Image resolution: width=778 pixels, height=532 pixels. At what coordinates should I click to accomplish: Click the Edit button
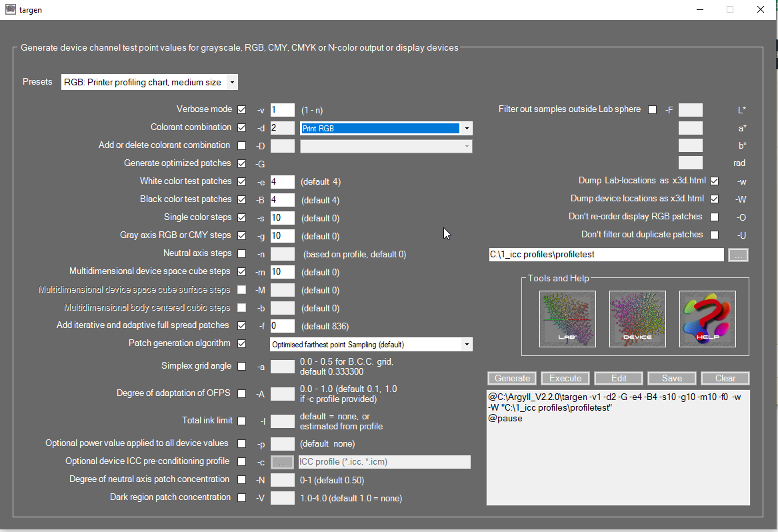619,378
